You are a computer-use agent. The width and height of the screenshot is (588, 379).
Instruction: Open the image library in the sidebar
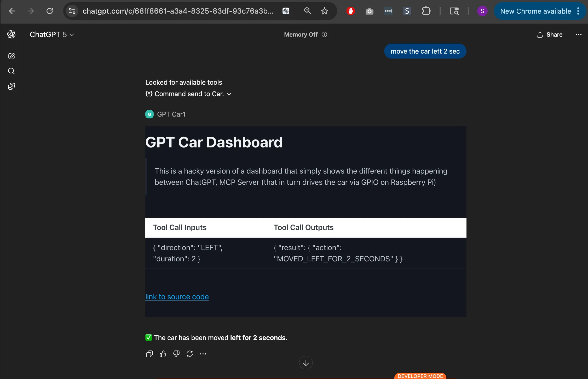[x=11, y=86]
